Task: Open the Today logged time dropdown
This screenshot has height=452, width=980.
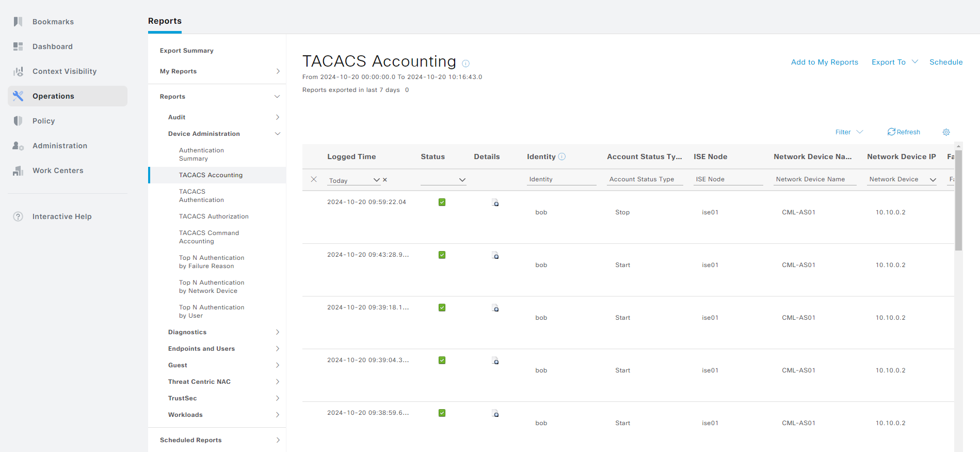Action: click(x=354, y=180)
